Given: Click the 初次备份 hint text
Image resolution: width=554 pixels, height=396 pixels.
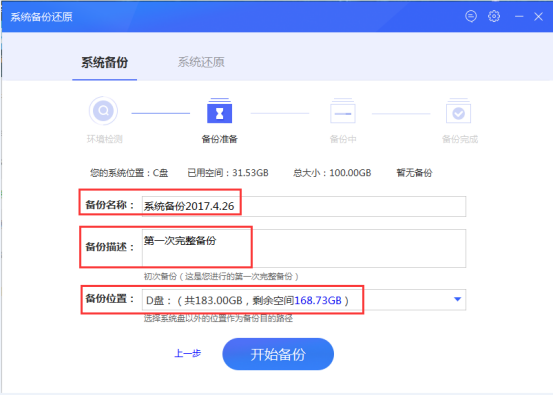Looking at the screenshot, I should point(221,276).
